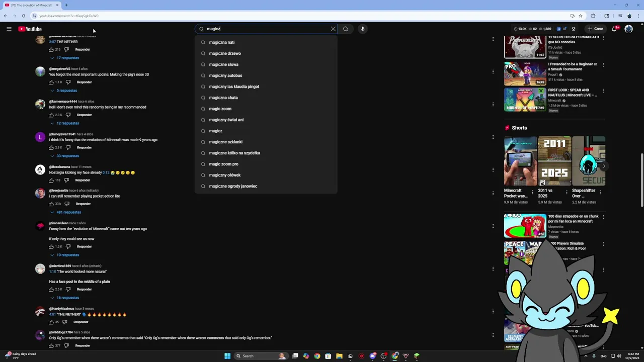Open @treejasalits channel link
Screen dimensions: 644x362
tap(58, 191)
